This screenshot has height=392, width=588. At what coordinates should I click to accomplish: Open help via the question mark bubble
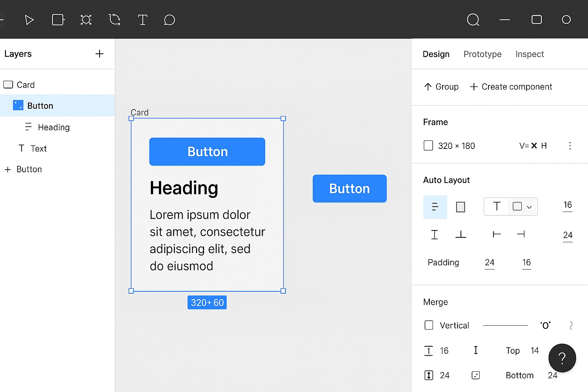[x=562, y=358]
